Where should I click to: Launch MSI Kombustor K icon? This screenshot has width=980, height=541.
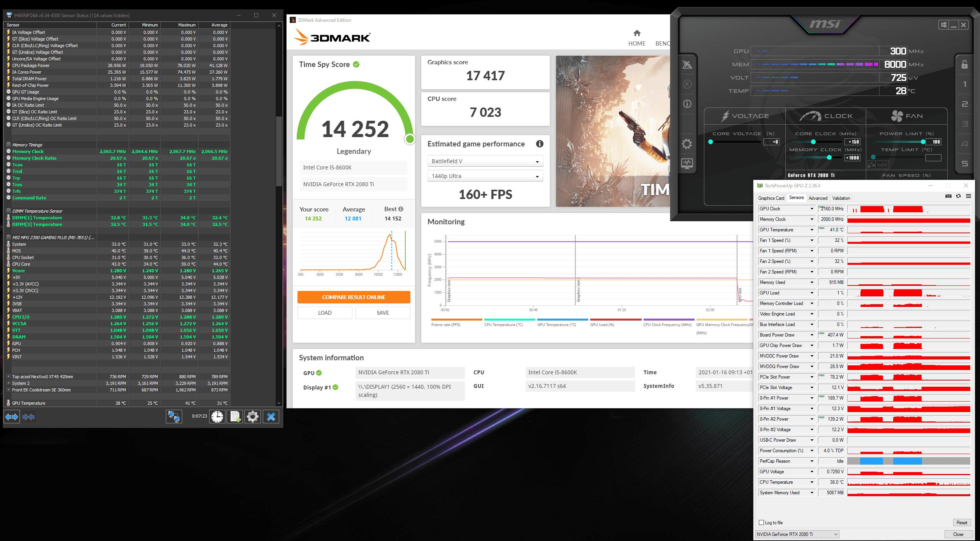pos(687,84)
